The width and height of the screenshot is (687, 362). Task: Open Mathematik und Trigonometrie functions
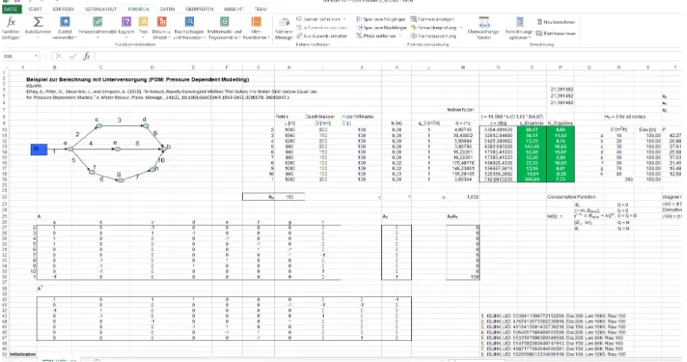(x=224, y=28)
